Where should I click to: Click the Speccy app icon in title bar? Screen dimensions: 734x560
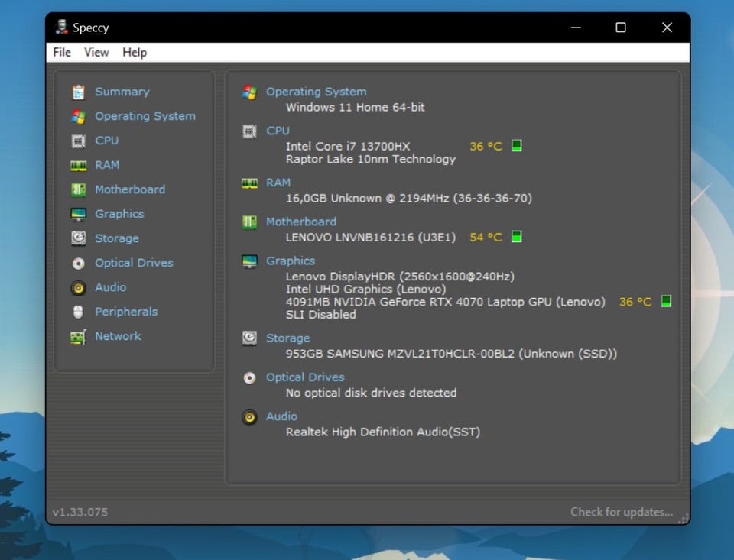pyautogui.click(x=61, y=28)
